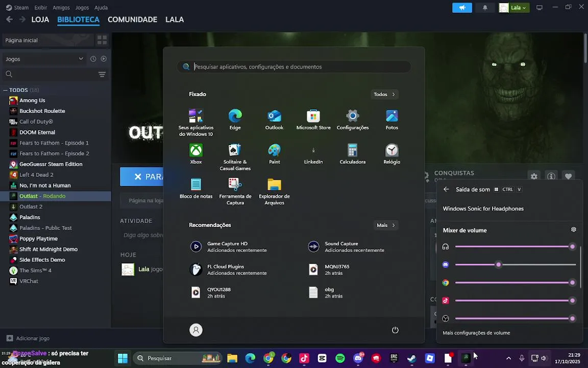Open LinkedIn pinned app
Screen dimensions: 588x368
tap(313, 154)
